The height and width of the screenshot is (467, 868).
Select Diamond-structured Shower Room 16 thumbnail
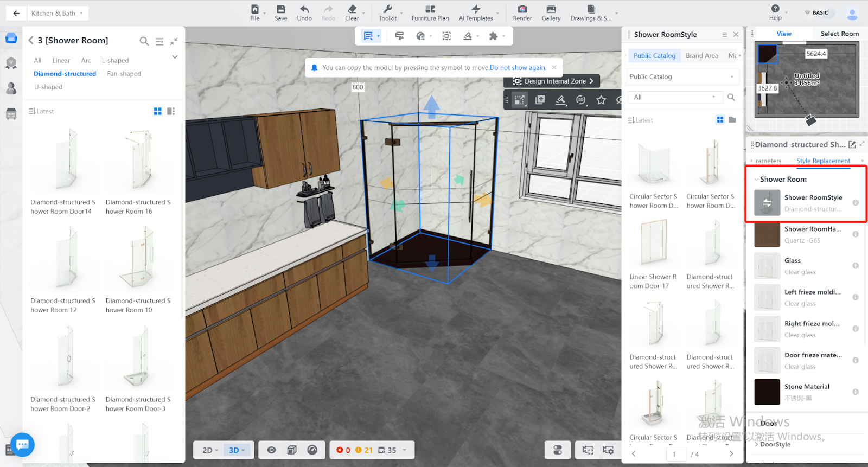tap(138, 160)
